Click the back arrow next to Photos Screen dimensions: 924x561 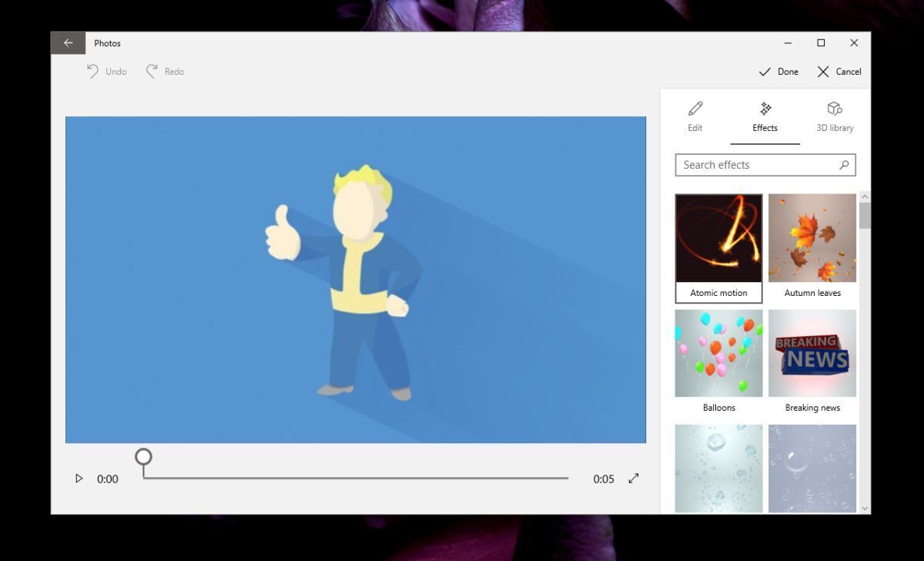(x=68, y=42)
